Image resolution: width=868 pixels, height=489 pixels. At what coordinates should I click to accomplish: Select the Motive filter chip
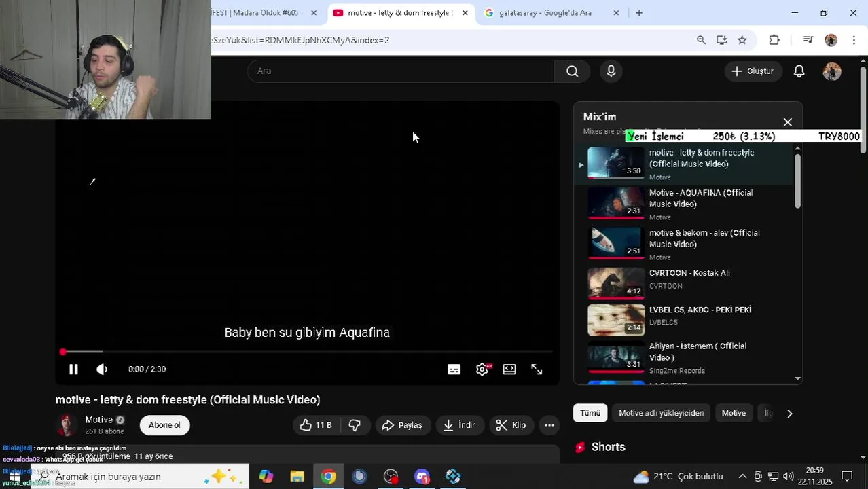point(734,413)
